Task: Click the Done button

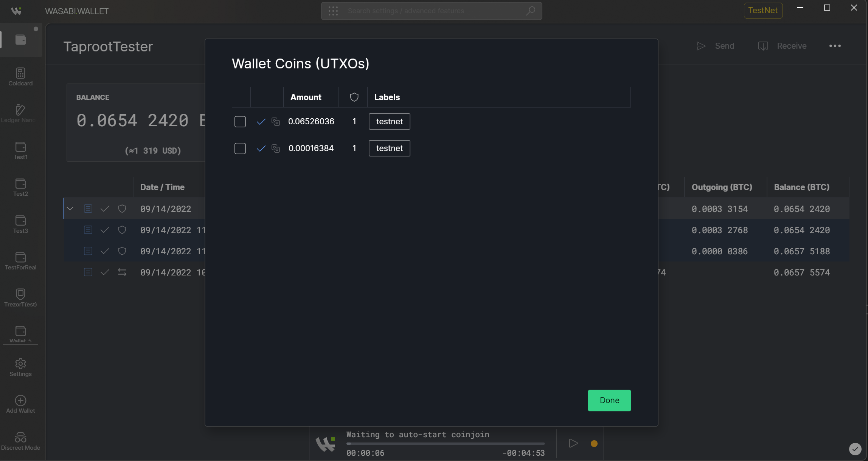Action: click(609, 401)
